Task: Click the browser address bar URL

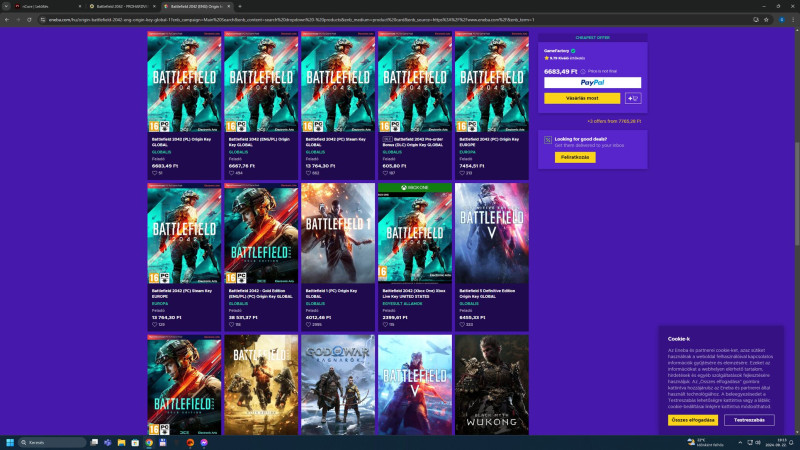Action: click(x=291, y=20)
